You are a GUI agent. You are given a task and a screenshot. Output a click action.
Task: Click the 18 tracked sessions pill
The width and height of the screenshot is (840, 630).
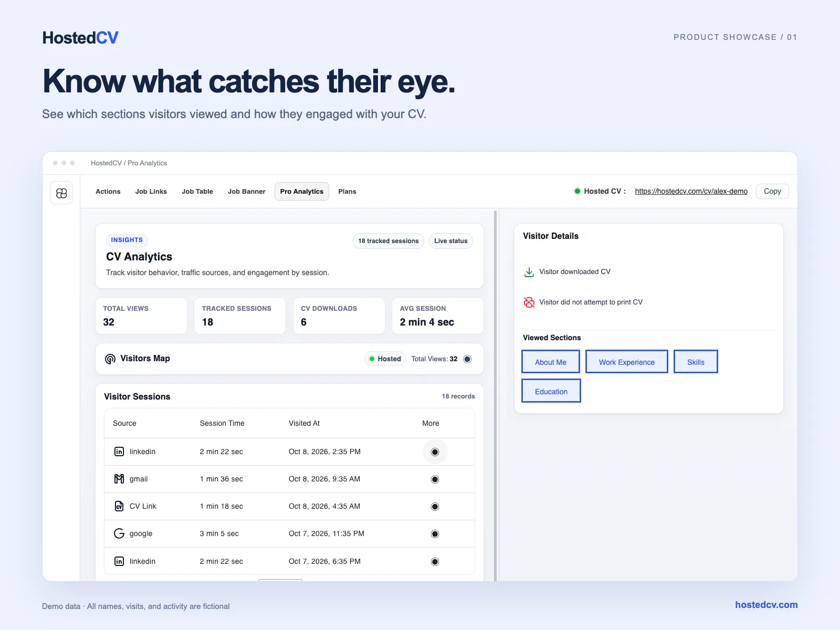(x=388, y=241)
